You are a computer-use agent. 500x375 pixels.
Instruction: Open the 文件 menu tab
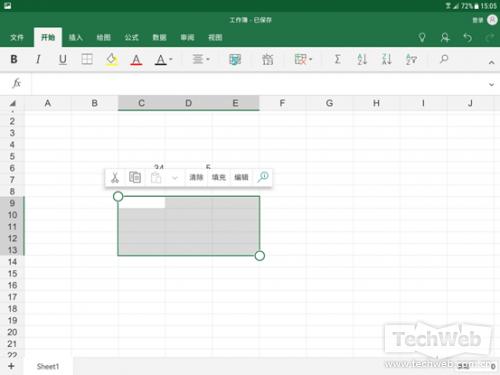coord(17,37)
